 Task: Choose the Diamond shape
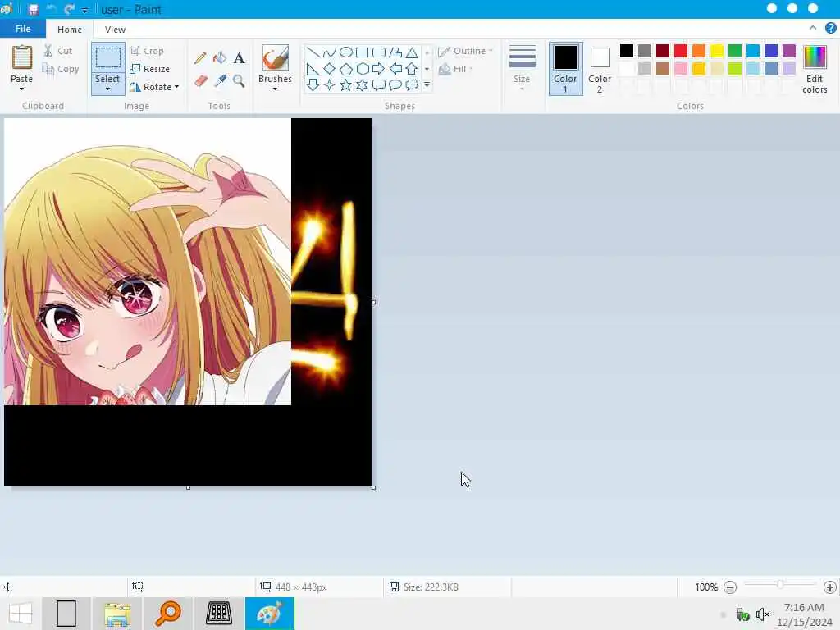(x=330, y=69)
